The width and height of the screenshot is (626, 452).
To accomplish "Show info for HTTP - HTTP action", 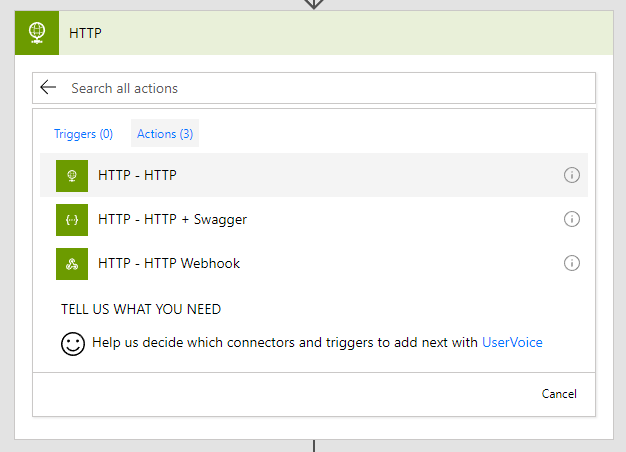I will coord(572,175).
